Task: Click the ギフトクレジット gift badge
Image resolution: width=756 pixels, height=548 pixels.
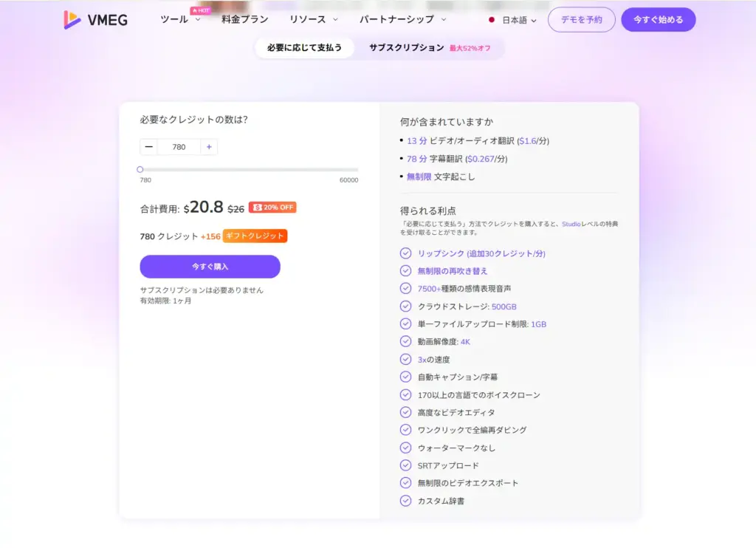Action: point(255,236)
